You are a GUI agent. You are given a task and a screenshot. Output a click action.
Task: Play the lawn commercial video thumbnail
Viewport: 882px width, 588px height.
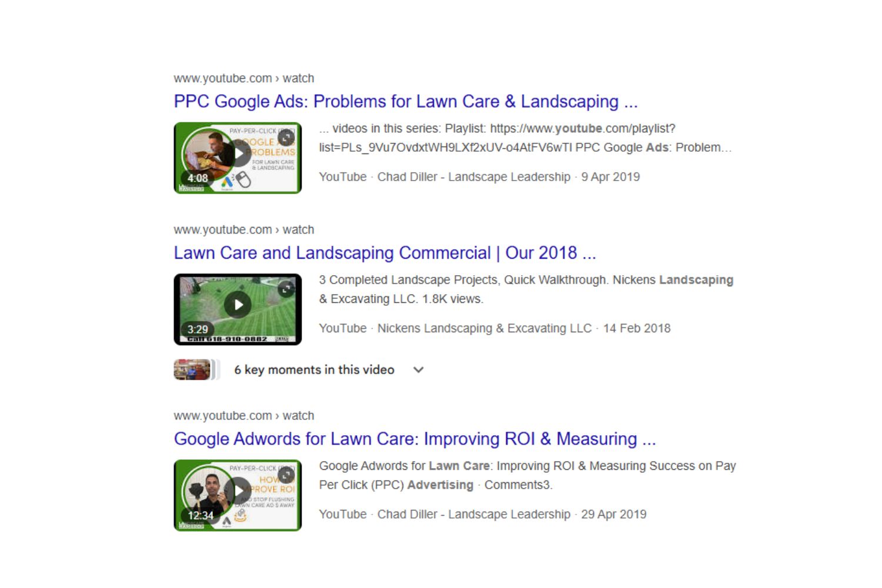pyautogui.click(x=238, y=305)
